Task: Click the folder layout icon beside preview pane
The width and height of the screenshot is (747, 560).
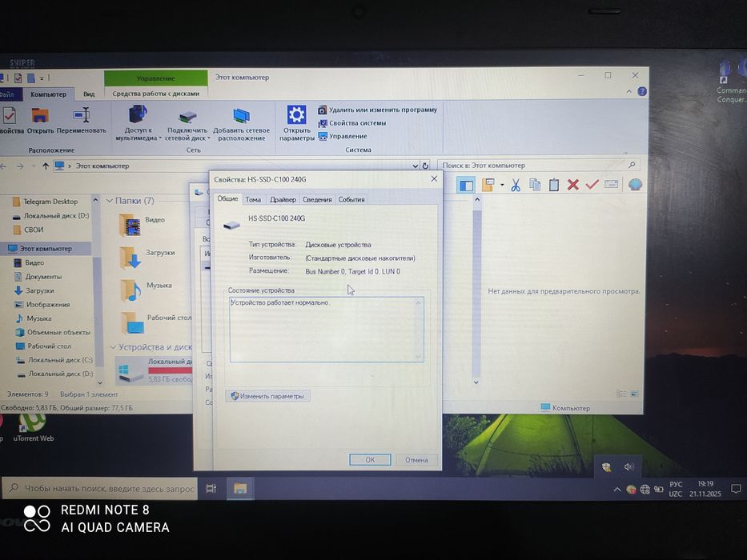Action: click(488, 185)
